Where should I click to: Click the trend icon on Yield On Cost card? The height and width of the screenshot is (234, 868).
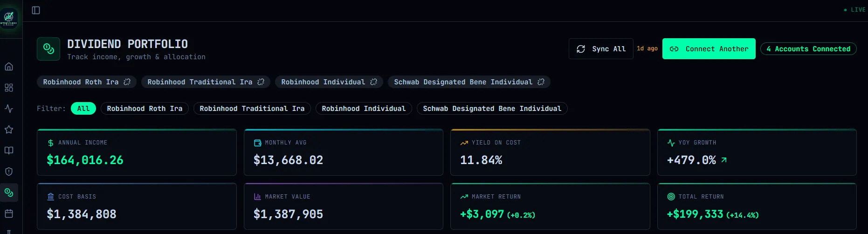(x=464, y=143)
